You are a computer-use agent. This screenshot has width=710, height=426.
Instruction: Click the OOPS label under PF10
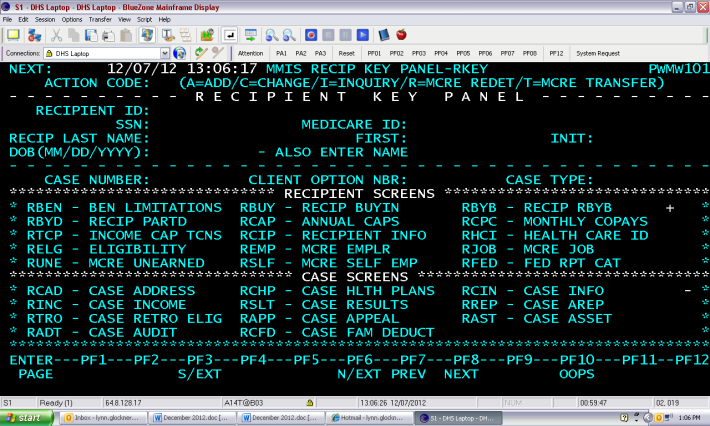coord(576,374)
